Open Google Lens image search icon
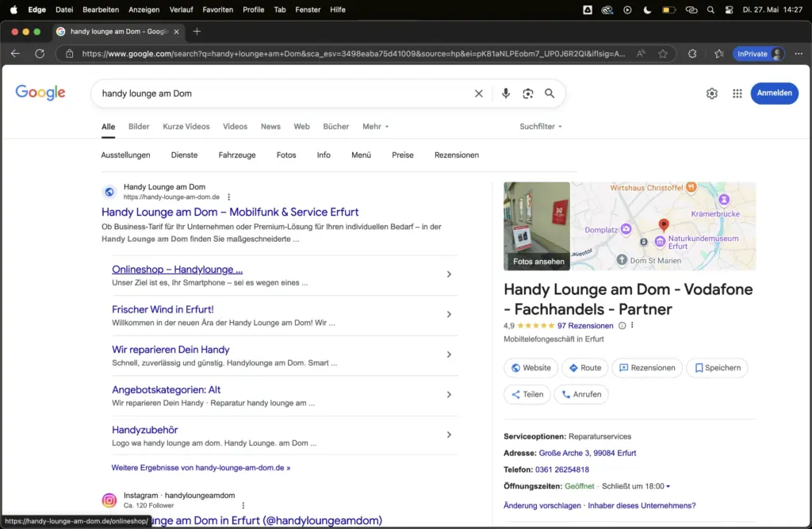The width and height of the screenshot is (812, 529). (528, 94)
